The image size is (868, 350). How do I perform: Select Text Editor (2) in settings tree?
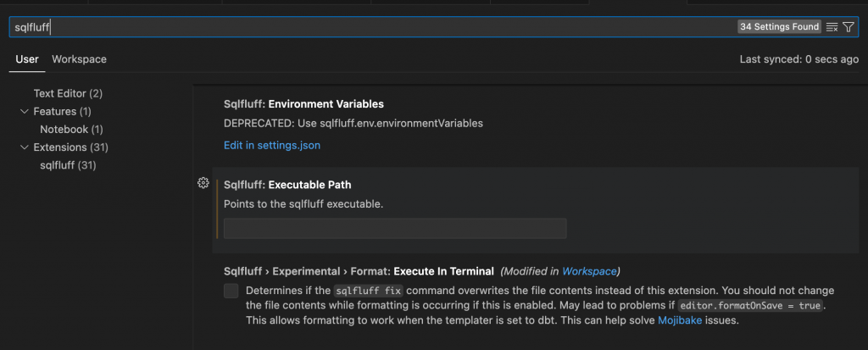point(68,93)
